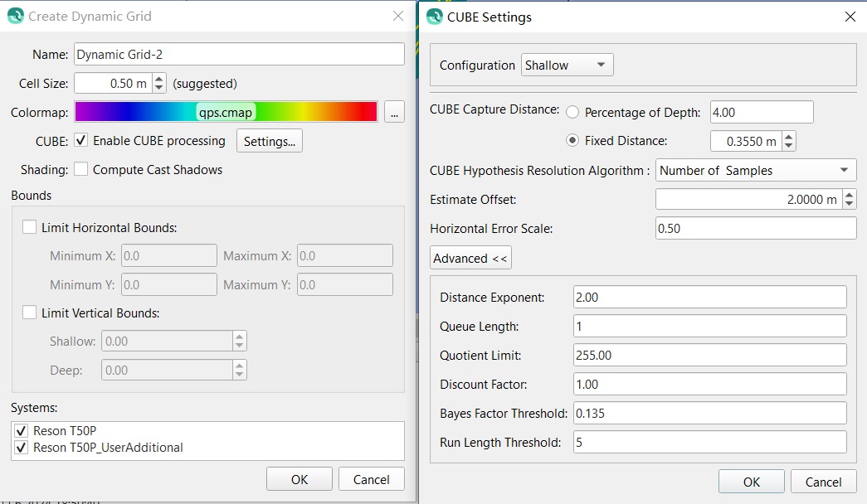Open the colormap browse ellipsis button
The image size is (867, 504).
point(394,112)
